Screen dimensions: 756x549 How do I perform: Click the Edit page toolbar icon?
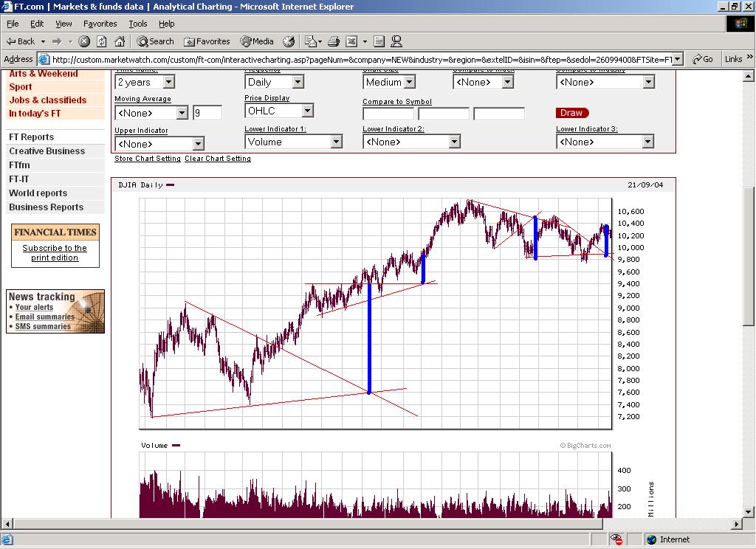tap(351, 41)
